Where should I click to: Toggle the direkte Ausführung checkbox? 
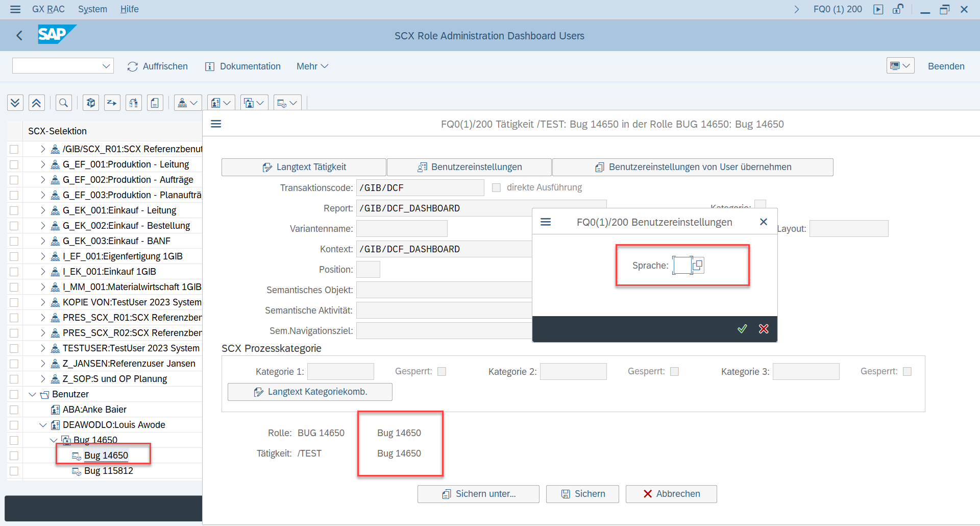click(496, 188)
